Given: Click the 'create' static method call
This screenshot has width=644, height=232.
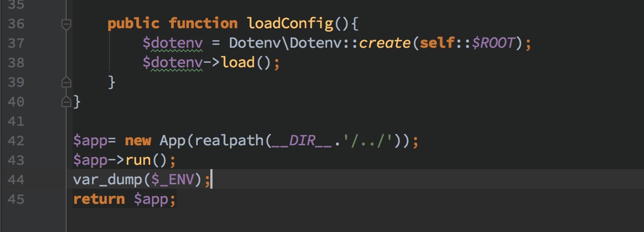Looking at the screenshot, I should click(385, 43).
